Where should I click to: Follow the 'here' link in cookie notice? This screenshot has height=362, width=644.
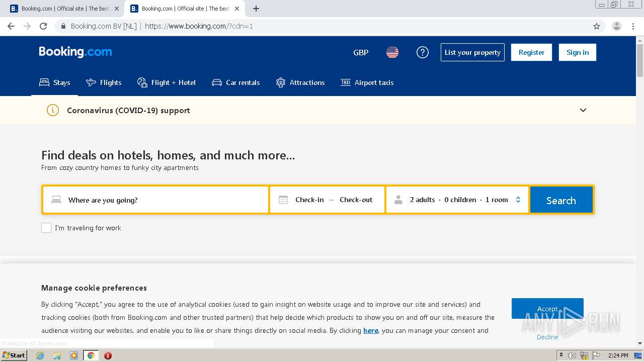click(x=371, y=330)
